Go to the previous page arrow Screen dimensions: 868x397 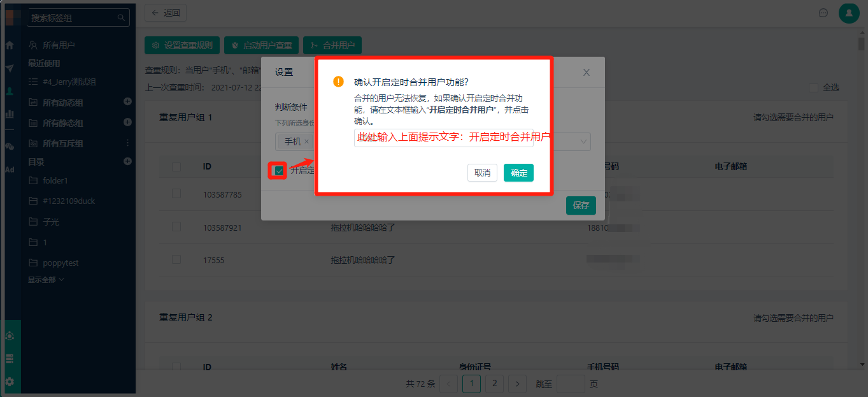[x=448, y=384]
